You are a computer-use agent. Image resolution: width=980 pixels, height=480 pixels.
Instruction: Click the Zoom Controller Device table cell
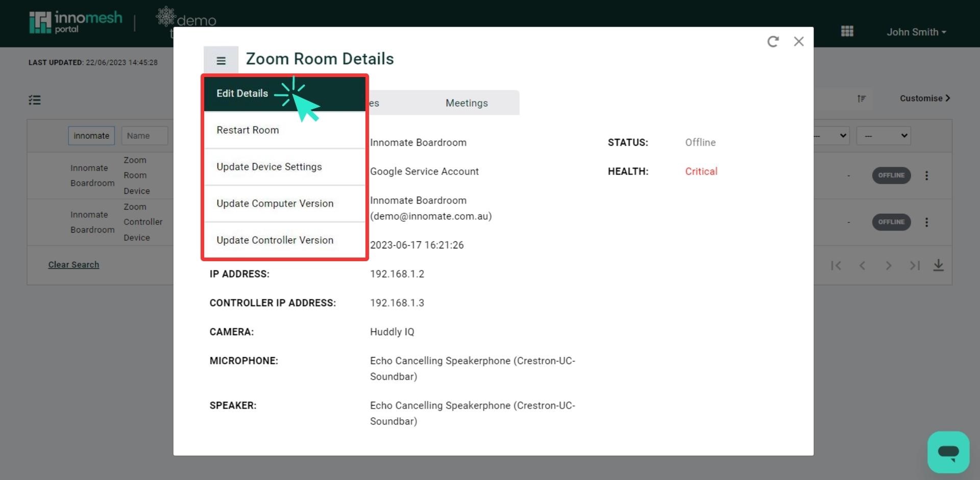(143, 222)
